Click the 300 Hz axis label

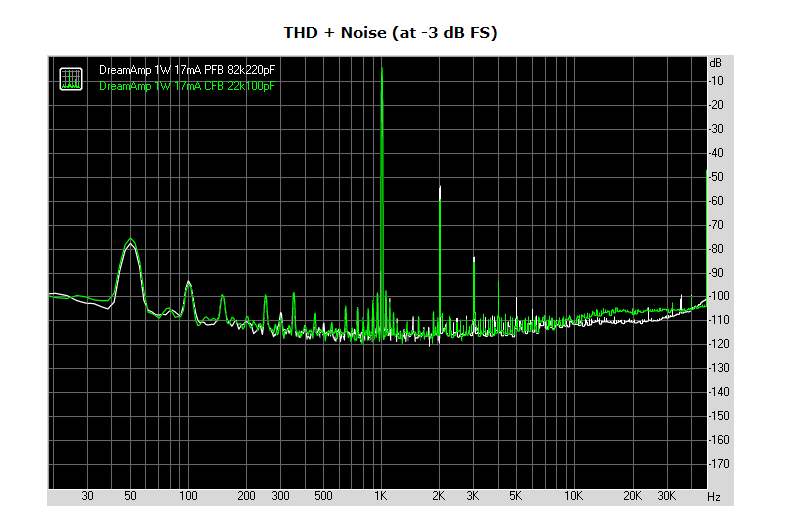coord(280,496)
